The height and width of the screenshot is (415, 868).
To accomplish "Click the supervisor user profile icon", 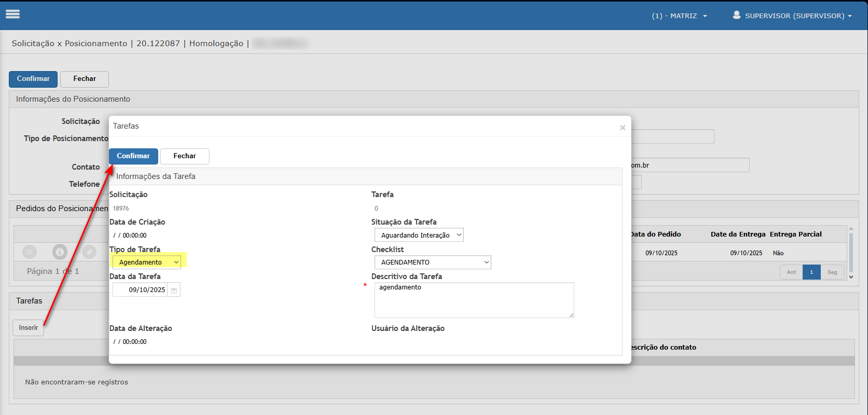I will tap(736, 15).
